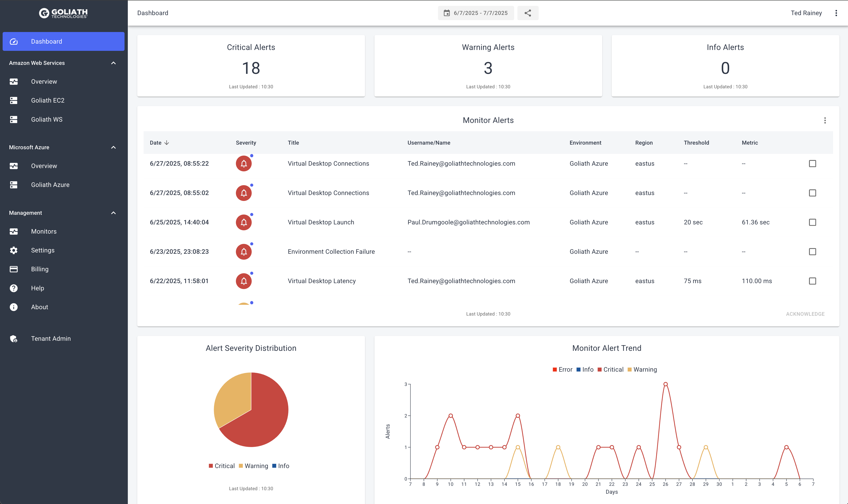Click the alert bell for Environment Collection Failure
848x504 pixels.
coord(244,252)
